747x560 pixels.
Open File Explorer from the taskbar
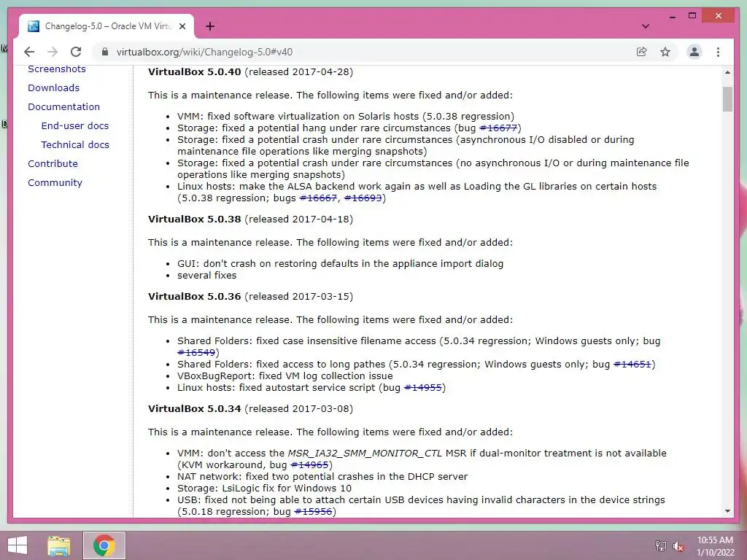[x=59, y=545]
